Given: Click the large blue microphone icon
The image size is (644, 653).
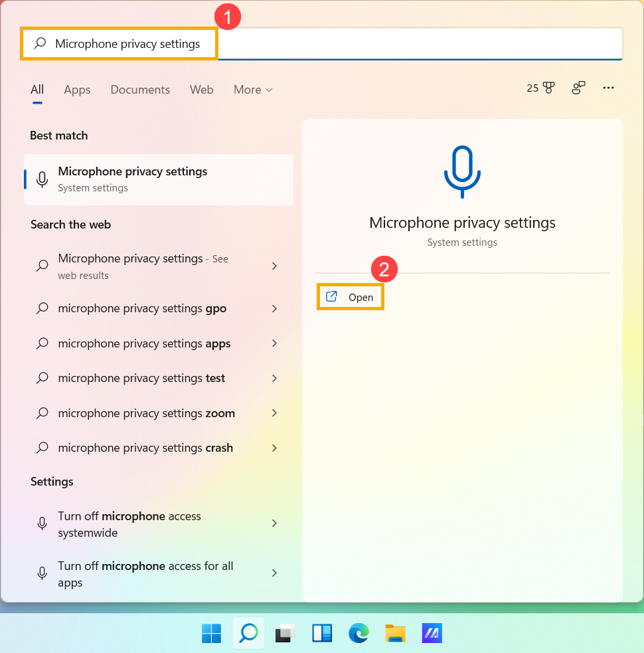Looking at the screenshot, I should pyautogui.click(x=462, y=171).
